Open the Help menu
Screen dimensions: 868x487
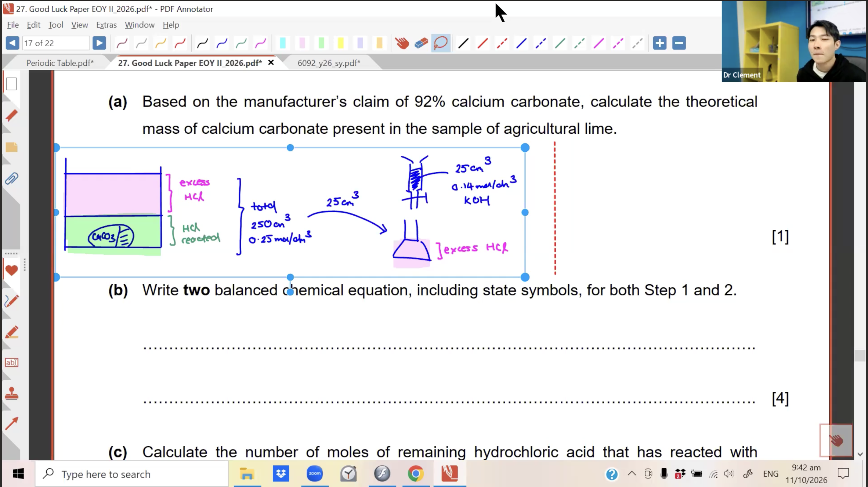pyautogui.click(x=171, y=25)
